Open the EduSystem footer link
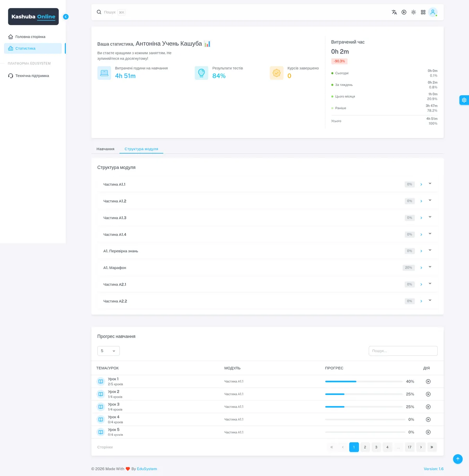The height and width of the screenshot is (476, 469). point(147,469)
